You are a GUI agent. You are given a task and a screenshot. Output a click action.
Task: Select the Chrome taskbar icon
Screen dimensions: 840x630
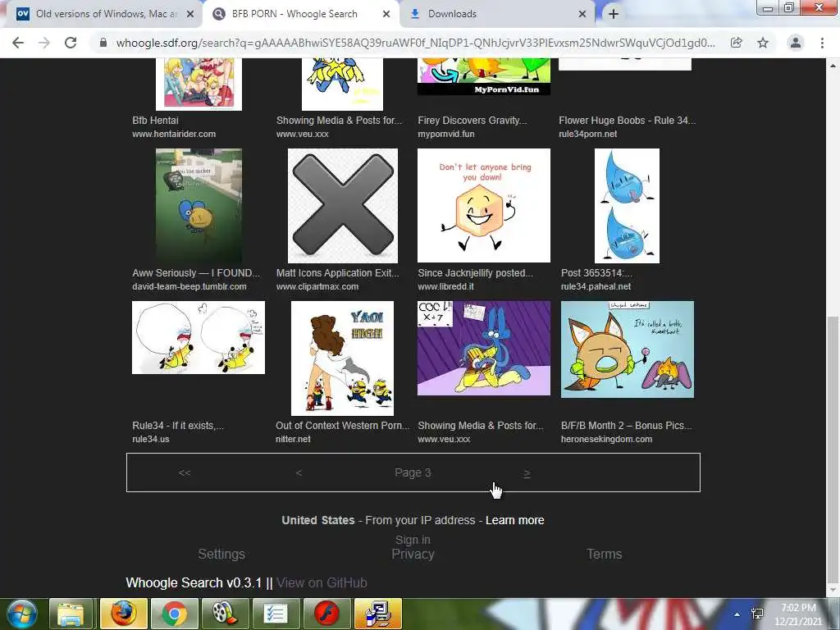tap(173, 614)
